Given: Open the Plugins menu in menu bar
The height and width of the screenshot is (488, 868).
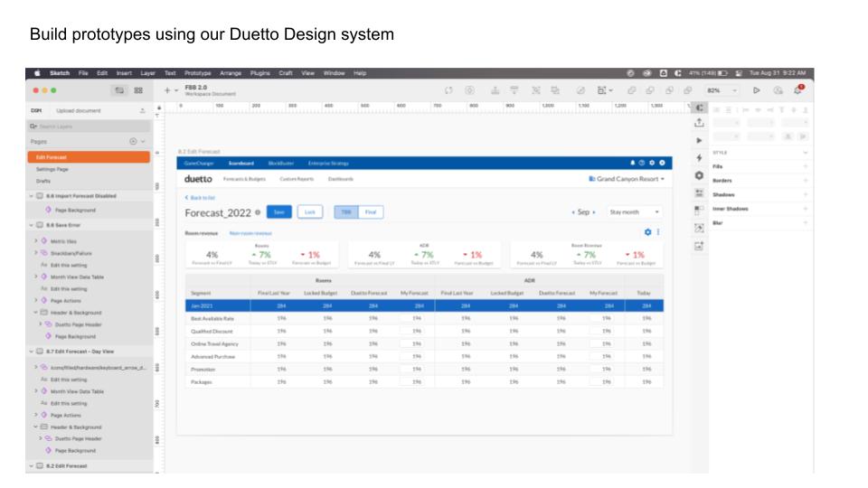Looking at the screenshot, I should (x=260, y=72).
